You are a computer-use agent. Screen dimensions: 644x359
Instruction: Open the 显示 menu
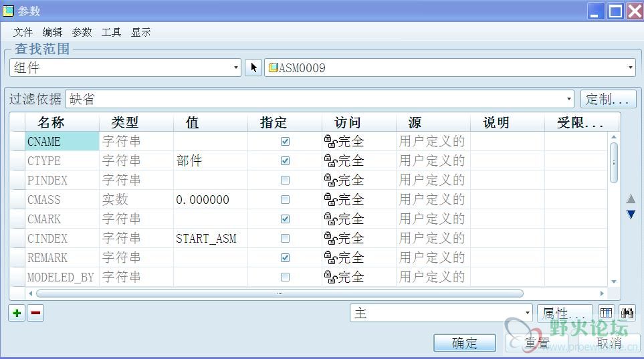click(x=141, y=32)
